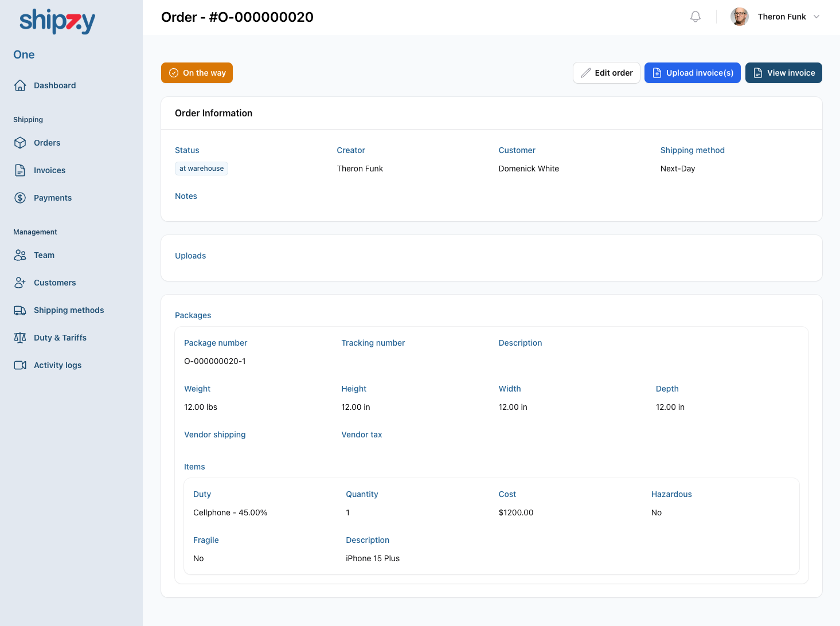
Task: Open Payments via the dollar icon
Action: point(20,198)
